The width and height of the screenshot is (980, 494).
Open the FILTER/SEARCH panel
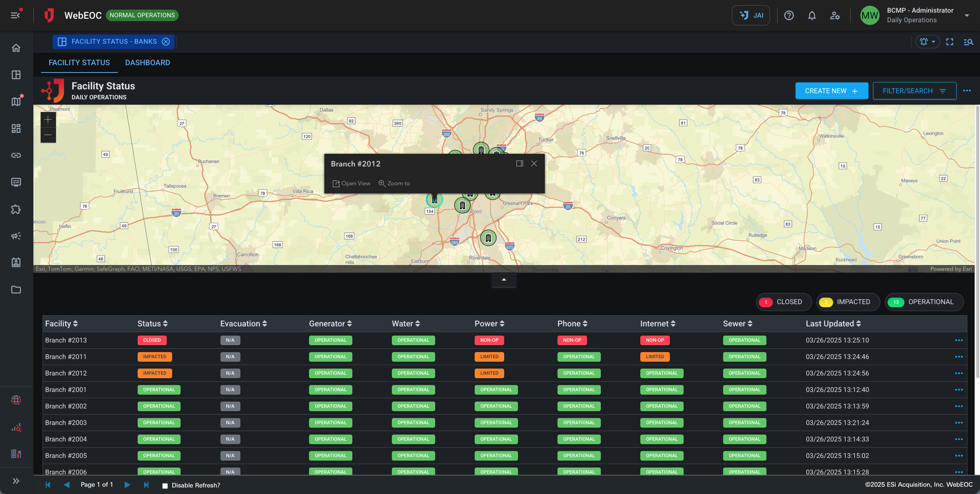(914, 91)
